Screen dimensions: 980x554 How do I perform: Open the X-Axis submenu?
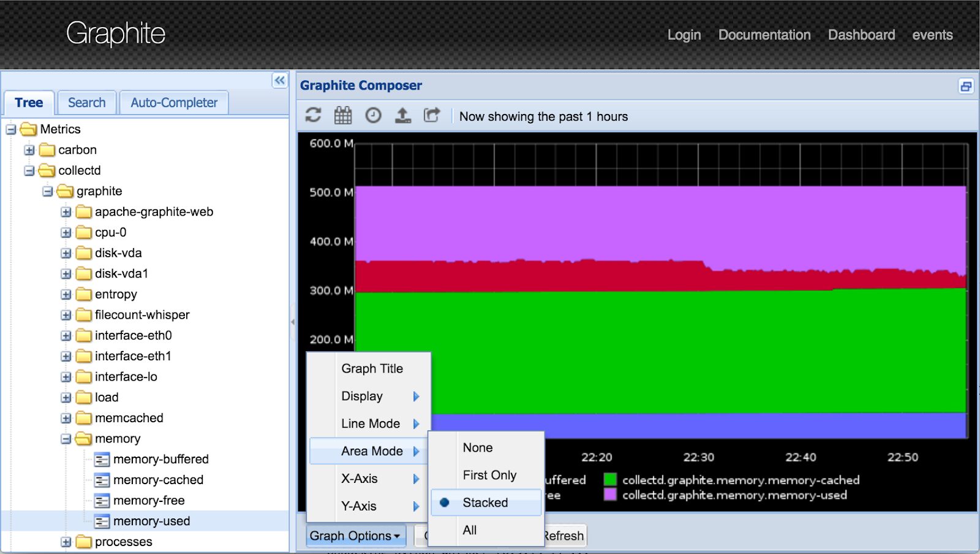(x=369, y=479)
